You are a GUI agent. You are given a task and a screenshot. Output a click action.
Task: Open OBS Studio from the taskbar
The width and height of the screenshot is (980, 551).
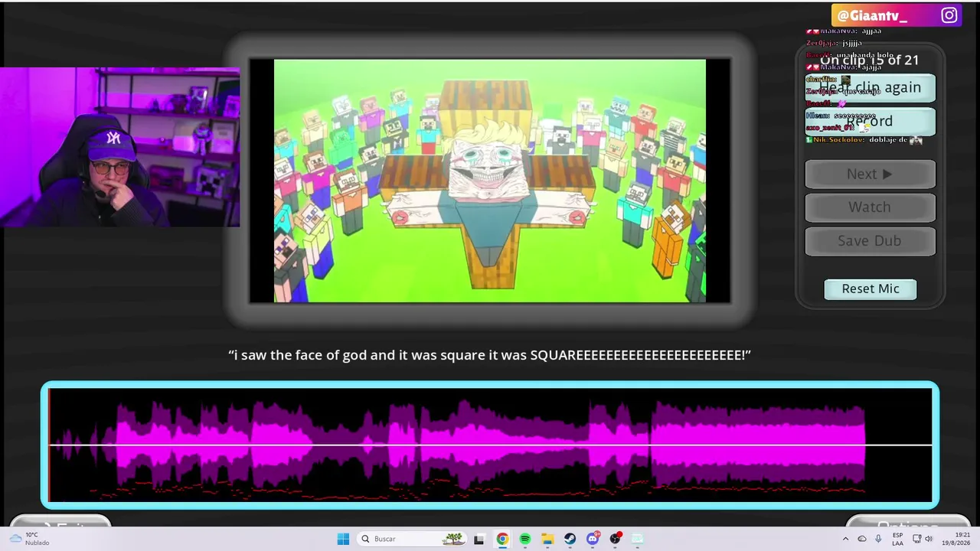pos(616,539)
